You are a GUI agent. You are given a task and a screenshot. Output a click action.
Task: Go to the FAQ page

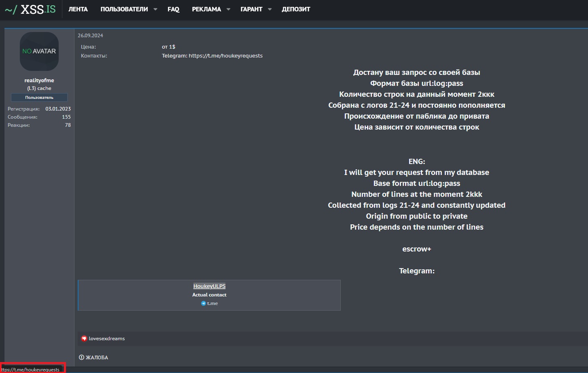(x=173, y=9)
